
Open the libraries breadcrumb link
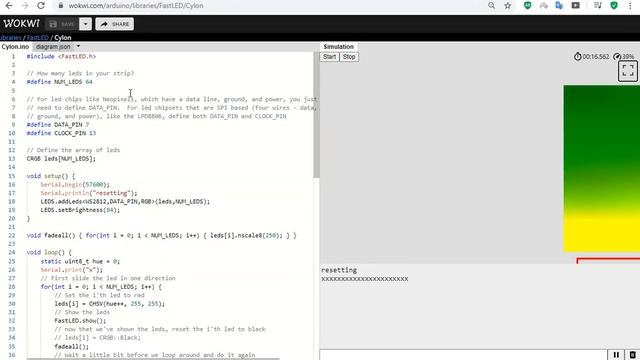tap(11, 38)
